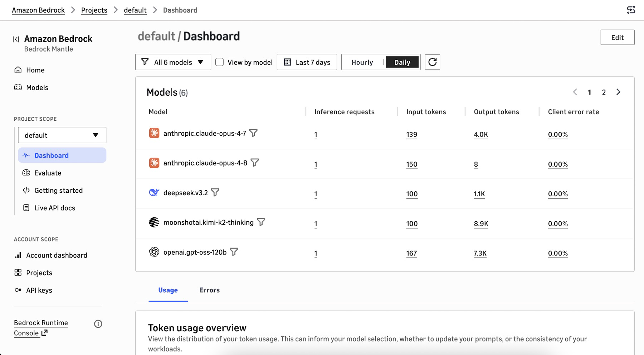Viewport: 644px width, 355px height.
Task: Go to page 2 of Models
Action: click(604, 92)
